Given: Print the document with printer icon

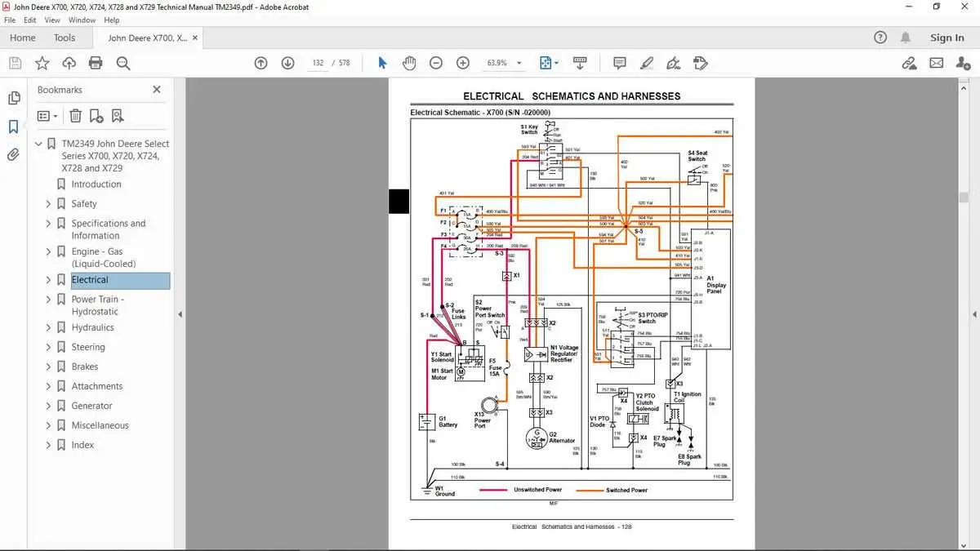Looking at the screenshot, I should click(x=96, y=63).
